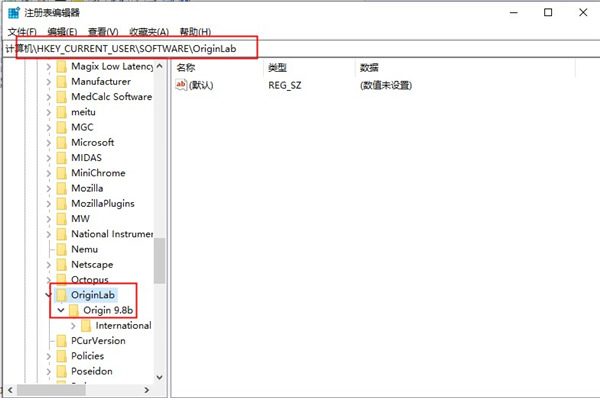Expand the Policies key
600x398 pixels.
48,356
